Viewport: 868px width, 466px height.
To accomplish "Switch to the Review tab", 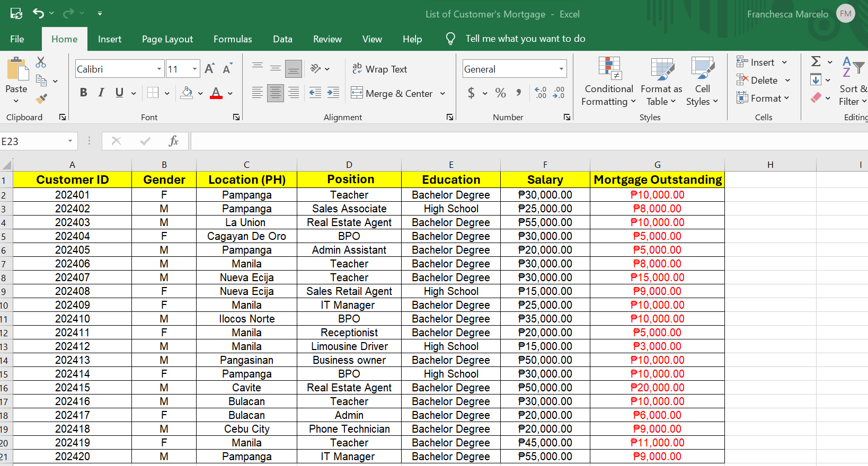I will pos(327,39).
